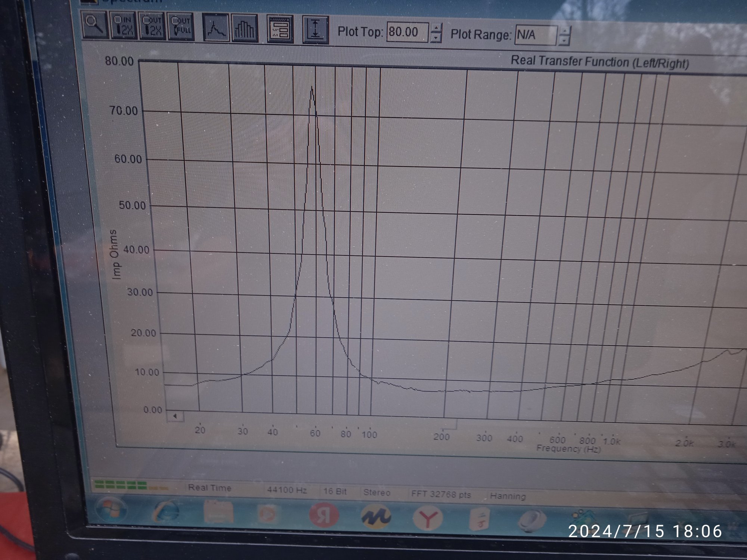Click the Plot Range N/A field
This screenshot has width=747, height=560.
pos(535,35)
